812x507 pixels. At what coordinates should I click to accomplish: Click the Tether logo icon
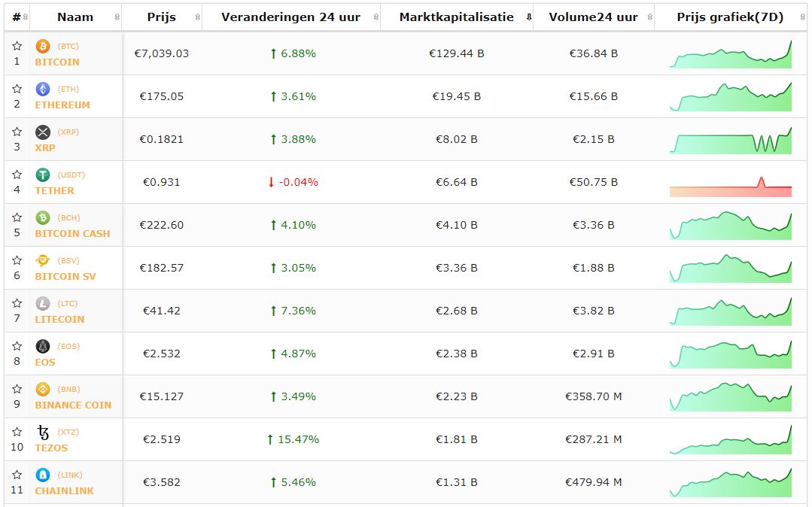point(43,175)
